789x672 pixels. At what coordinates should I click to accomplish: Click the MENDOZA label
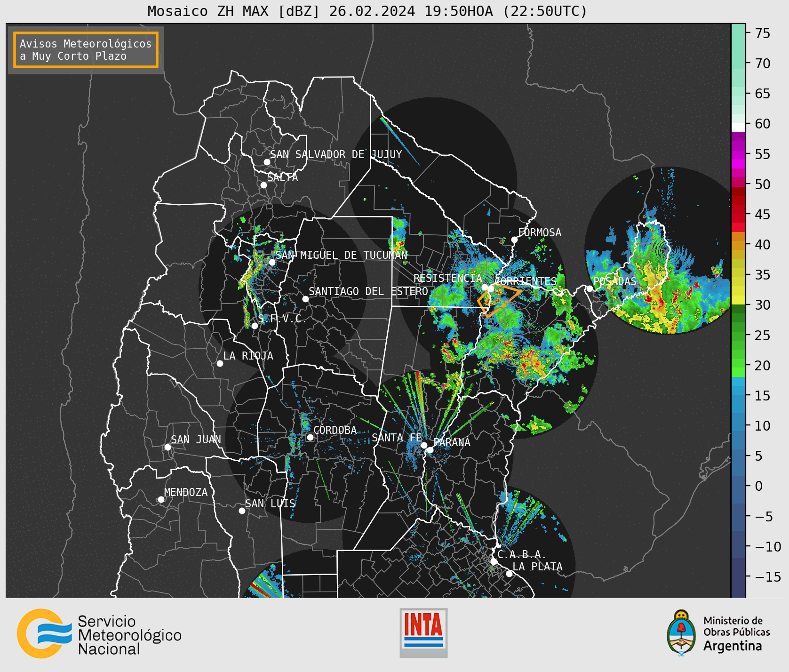[186, 492]
